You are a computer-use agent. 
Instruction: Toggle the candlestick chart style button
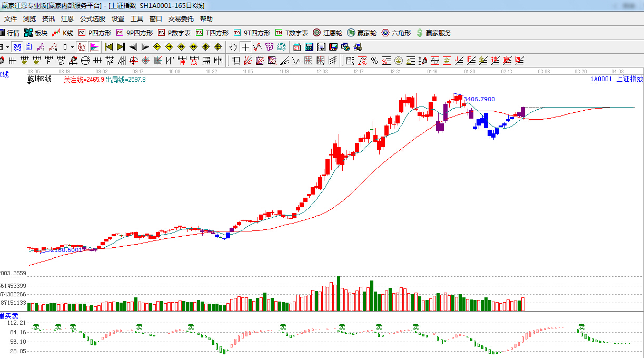(65, 47)
